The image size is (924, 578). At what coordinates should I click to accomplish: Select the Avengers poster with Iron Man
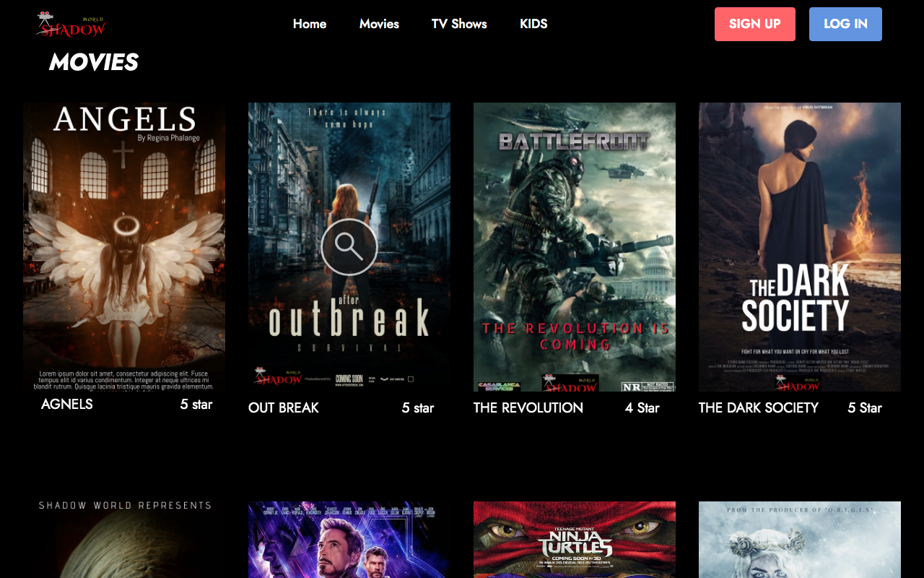click(x=349, y=540)
